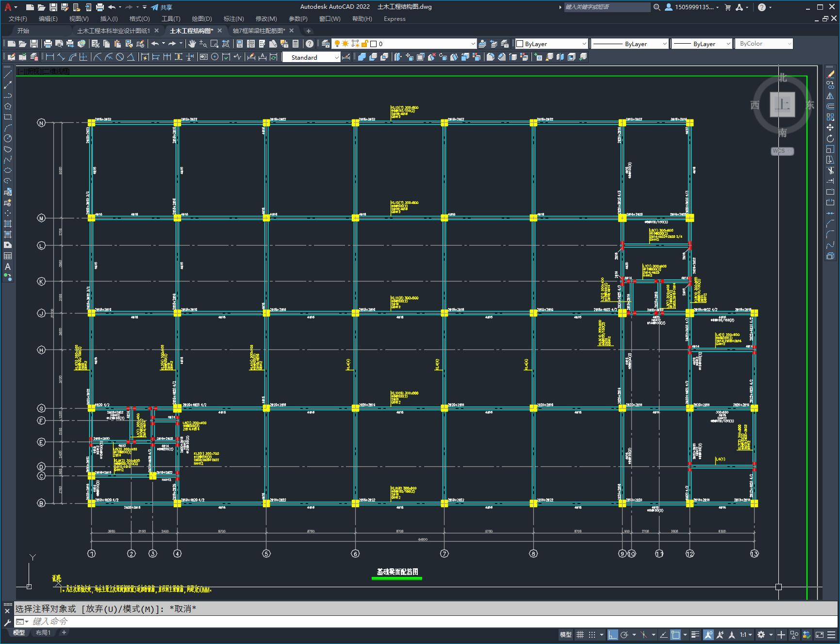
Task: Click the 模型 button in status bar
Action: [566, 634]
